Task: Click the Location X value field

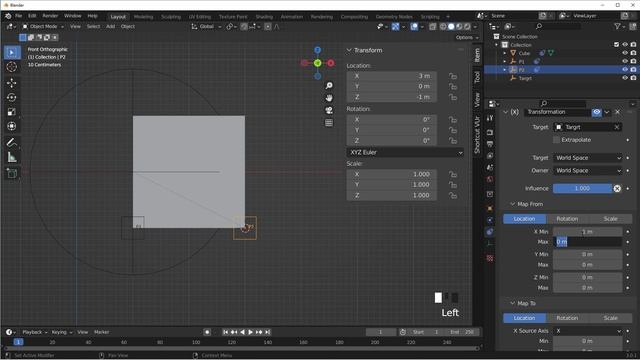Action: (391, 76)
